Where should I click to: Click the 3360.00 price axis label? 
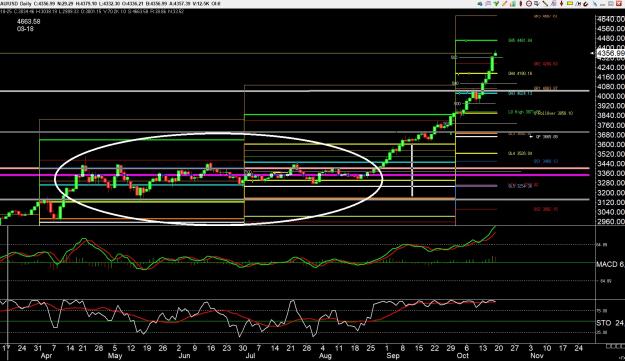611,173
